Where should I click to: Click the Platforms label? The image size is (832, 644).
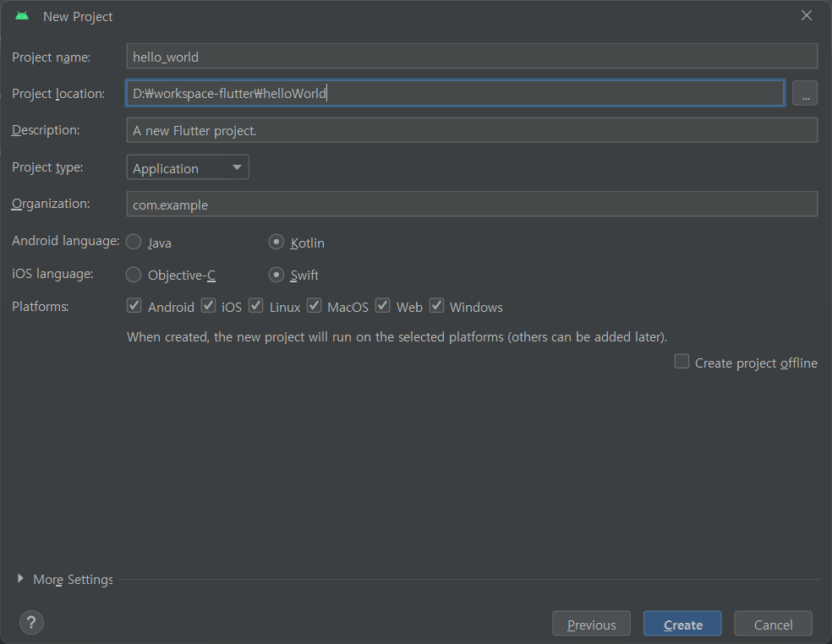[41, 307]
